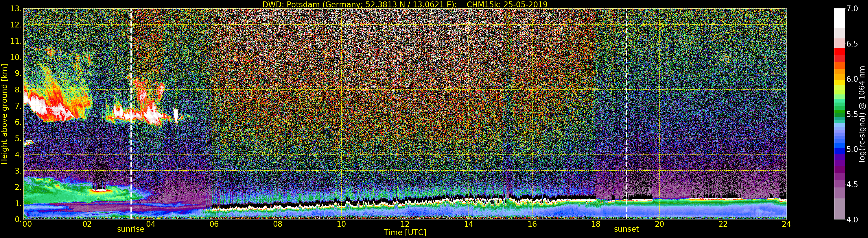868x238 pixels.
Task: Click the 4.0 label at the colorbar bottom
Action: point(852,220)
